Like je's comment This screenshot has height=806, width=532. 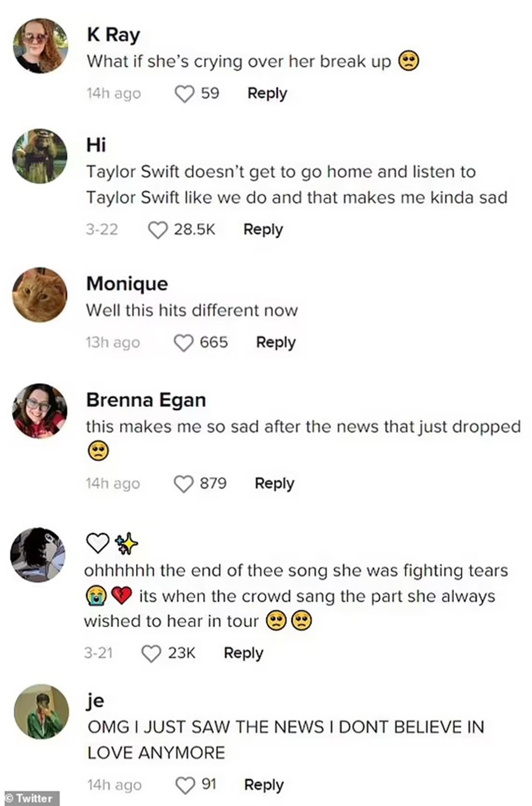pos(184,784)
